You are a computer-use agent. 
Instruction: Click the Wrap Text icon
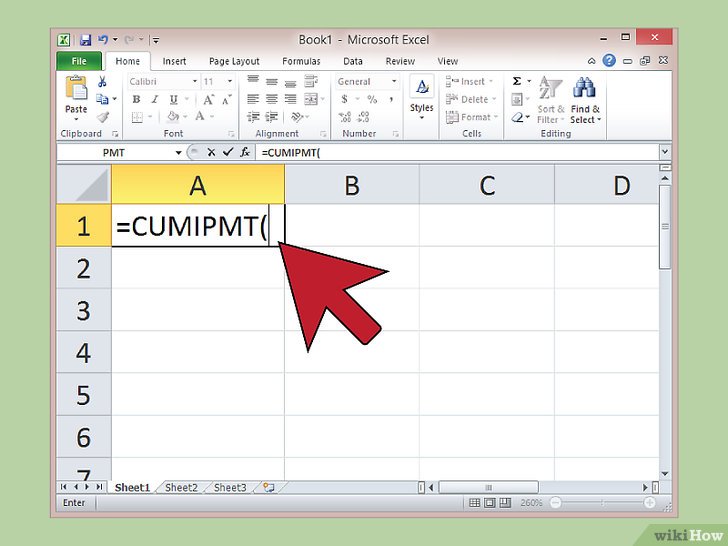point(311,81)
